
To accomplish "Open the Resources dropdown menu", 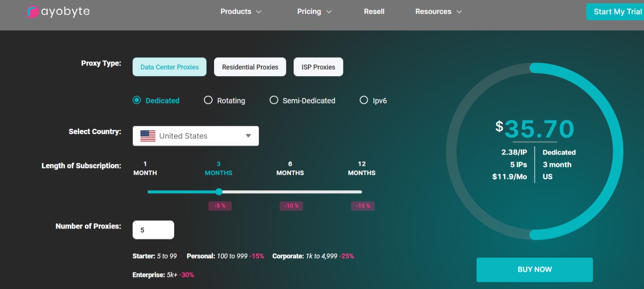I will [x=438, y=12].
